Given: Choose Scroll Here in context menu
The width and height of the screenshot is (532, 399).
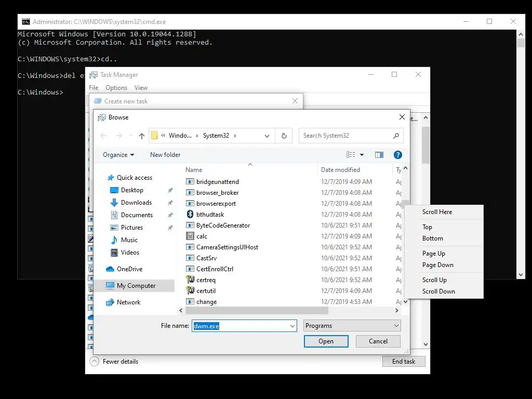Looking at the screenshot, I should tap(444, 212).
